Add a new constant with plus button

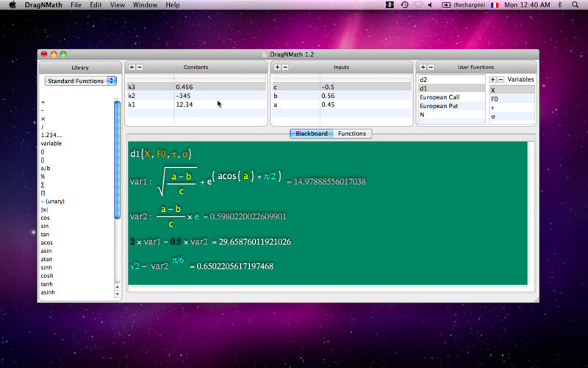(132, 67)
